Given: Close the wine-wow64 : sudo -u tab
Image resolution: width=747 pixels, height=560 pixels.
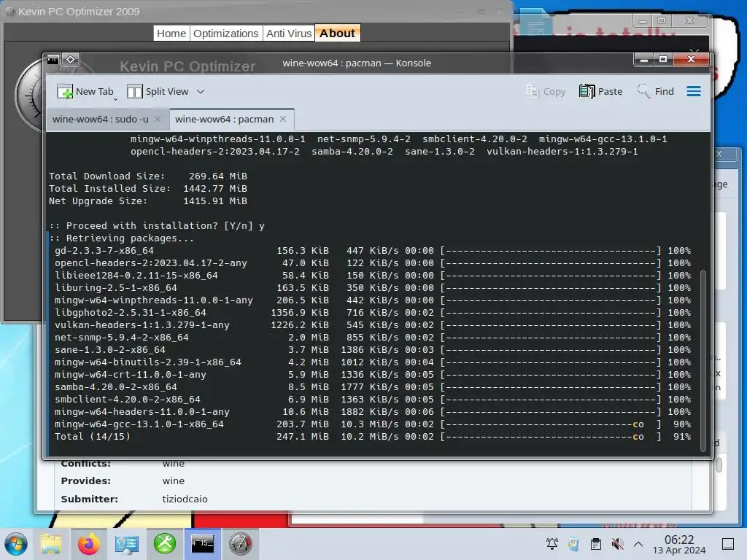Looking at the screenshot, I should (x=158, y=119).
